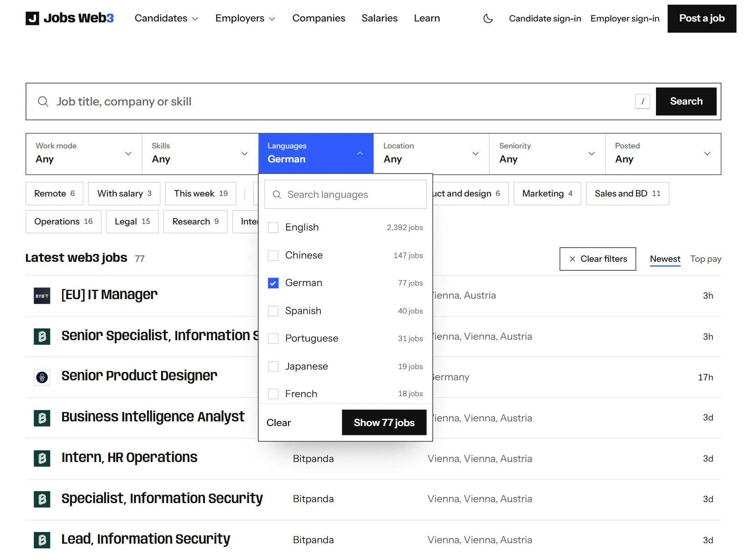Filter by the With salary tag
The width and height of the screenshot is (747, 560).
124,194
